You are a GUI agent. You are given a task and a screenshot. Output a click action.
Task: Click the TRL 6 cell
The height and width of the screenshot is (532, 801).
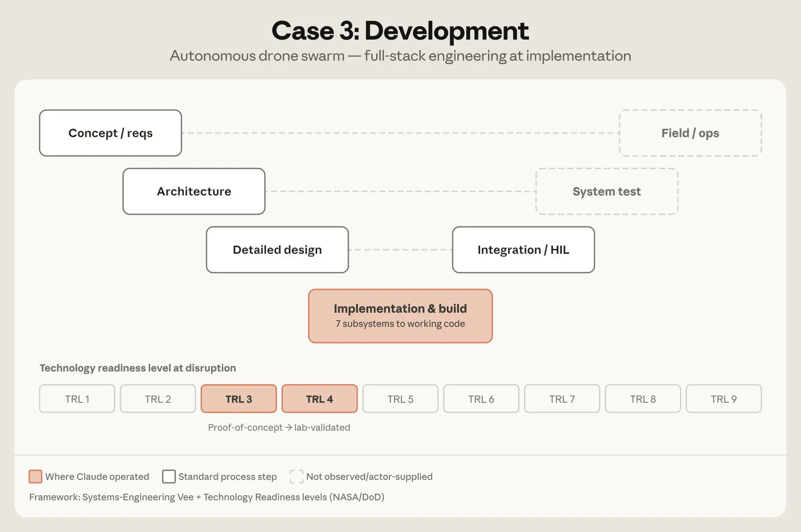[481, 399]
